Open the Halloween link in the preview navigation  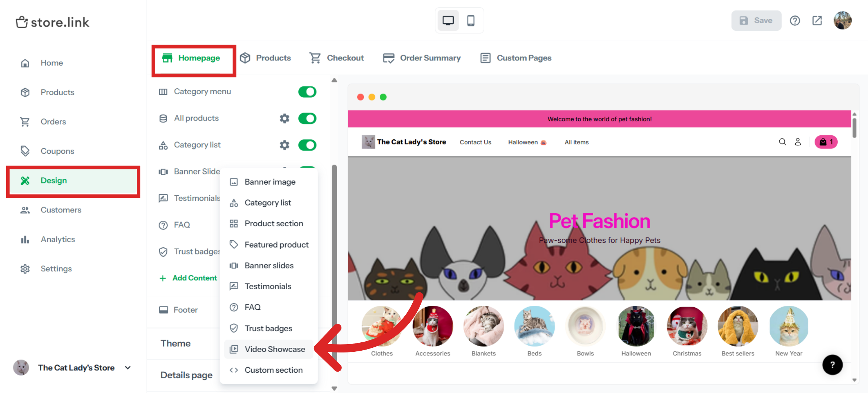tap(527, 142)
